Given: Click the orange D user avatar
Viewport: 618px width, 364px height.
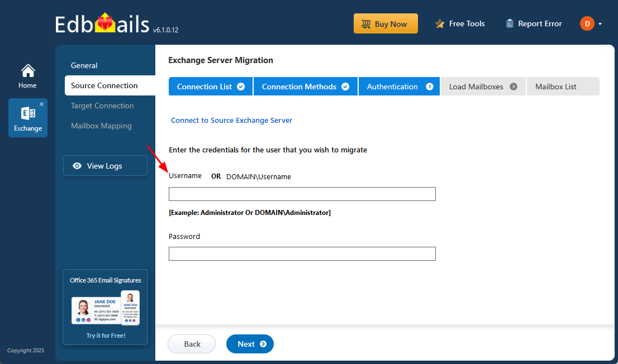Looking at the screenshot, I should 587,23.
